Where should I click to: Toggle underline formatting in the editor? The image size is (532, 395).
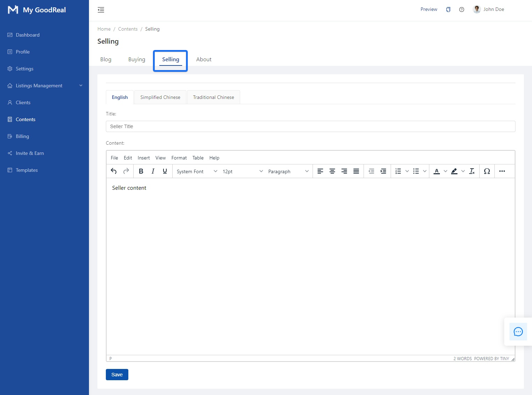pos(165,171)
